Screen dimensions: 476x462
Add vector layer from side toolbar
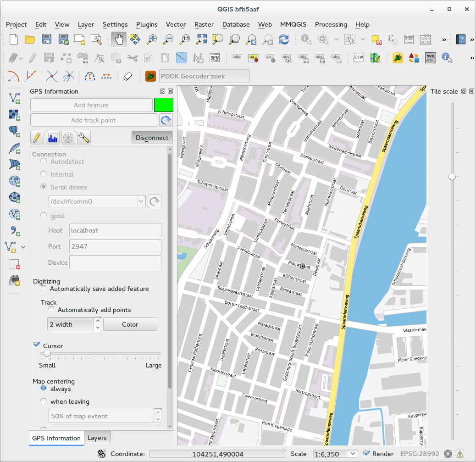14,99
